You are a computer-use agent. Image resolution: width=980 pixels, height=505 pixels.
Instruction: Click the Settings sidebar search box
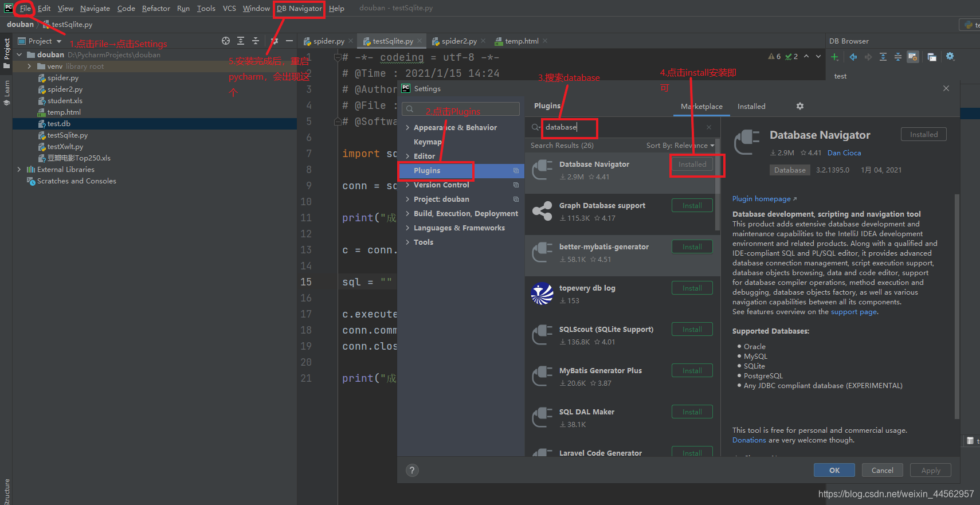461,109
